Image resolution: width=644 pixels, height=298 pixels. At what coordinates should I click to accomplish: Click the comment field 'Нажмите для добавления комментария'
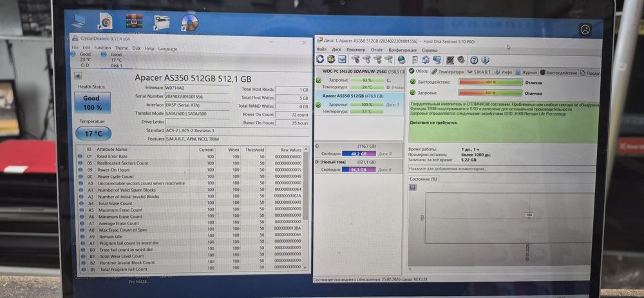click(x=502, y=168)
